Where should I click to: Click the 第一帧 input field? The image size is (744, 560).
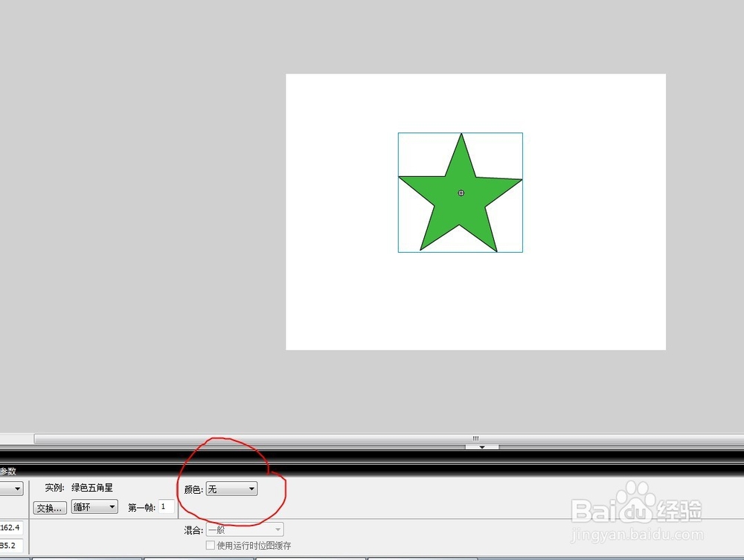coord(166,507)
